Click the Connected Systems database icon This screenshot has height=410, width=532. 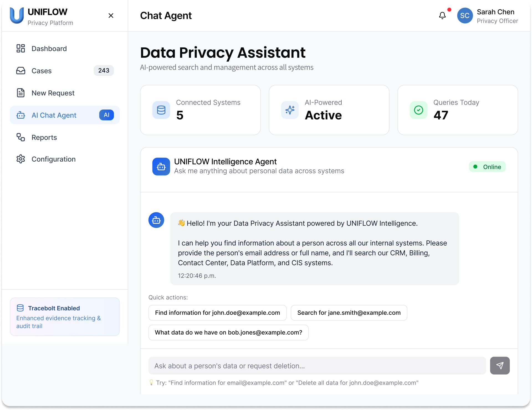161,110
